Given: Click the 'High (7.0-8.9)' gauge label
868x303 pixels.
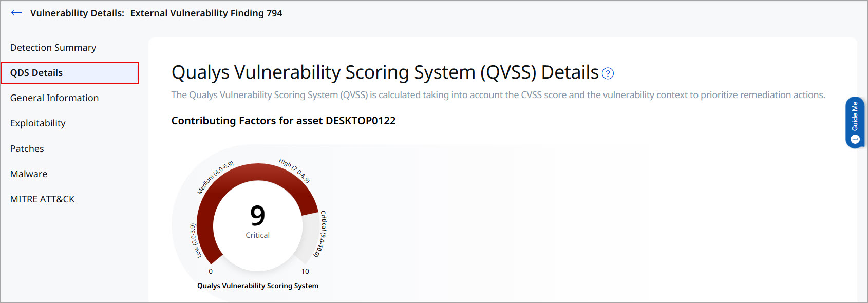Looking at the screenshot, I should coord(294,171).
